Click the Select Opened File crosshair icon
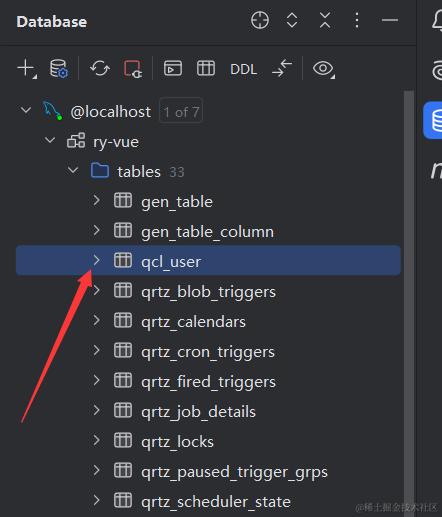Image resolution: width=442 pixels, height=517 pixels. tap(260, 20)
